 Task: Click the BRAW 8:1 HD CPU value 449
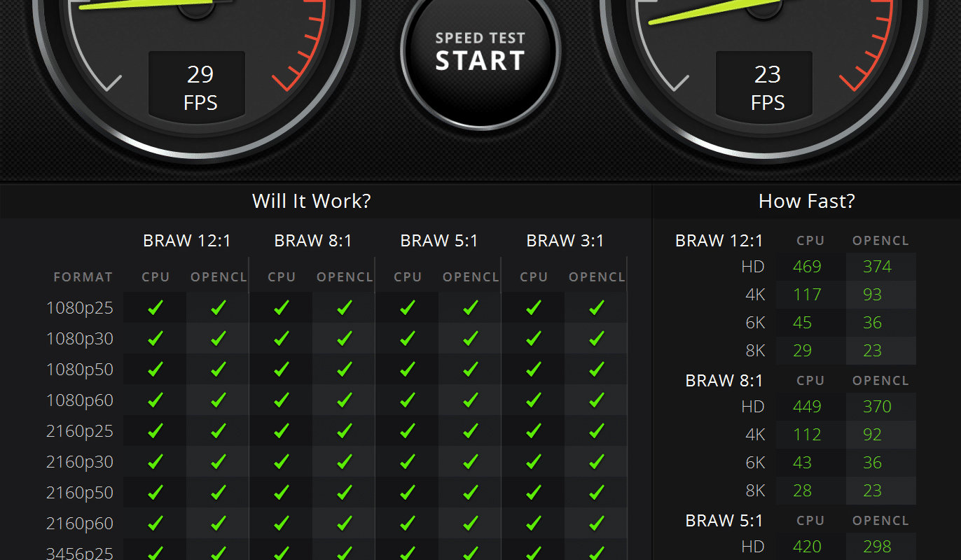(x=807, y=407)
